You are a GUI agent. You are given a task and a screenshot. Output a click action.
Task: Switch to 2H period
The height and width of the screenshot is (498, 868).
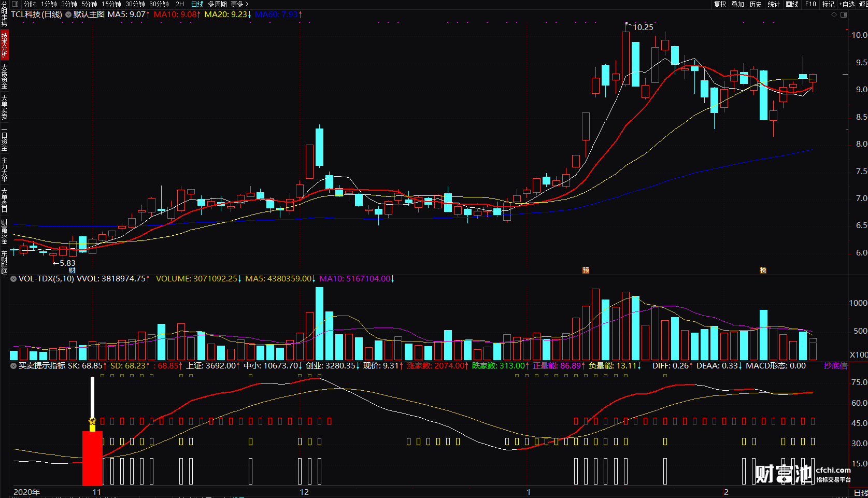[x=180, y=4]
